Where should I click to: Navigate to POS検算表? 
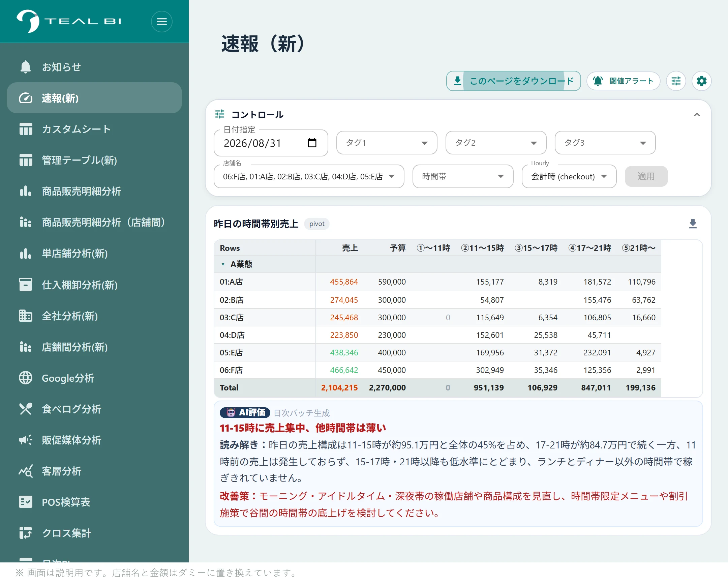(94, 502)
